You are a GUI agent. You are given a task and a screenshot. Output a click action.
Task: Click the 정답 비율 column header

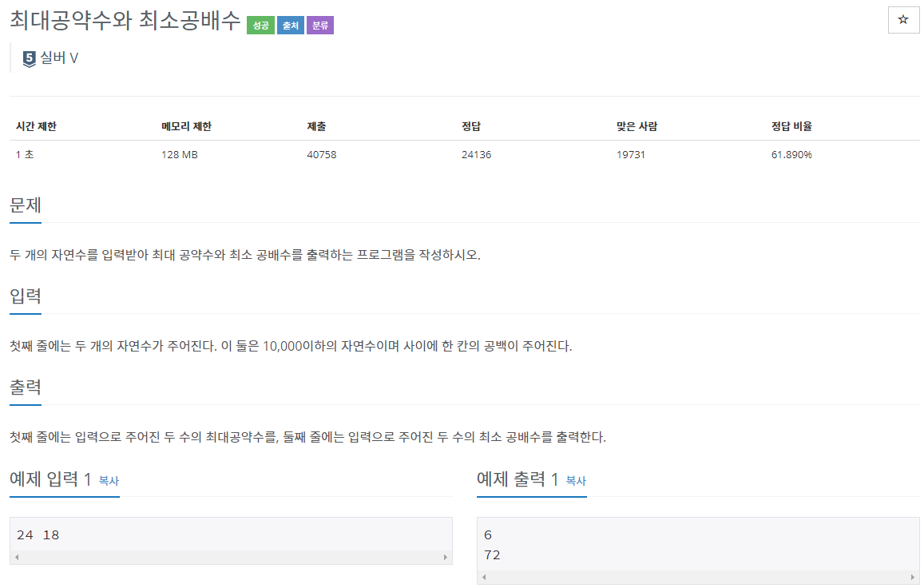(792, 126)
